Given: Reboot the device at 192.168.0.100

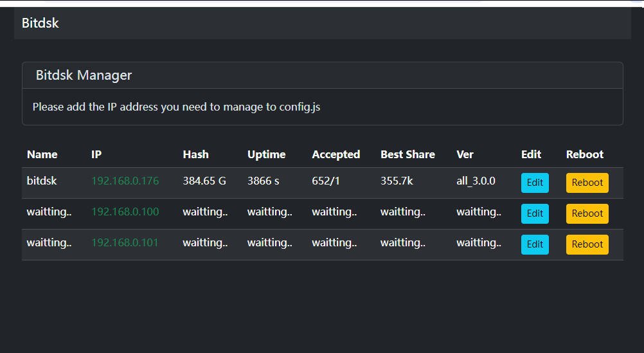Looking at the screenshot, I should (x=587, y=213).
